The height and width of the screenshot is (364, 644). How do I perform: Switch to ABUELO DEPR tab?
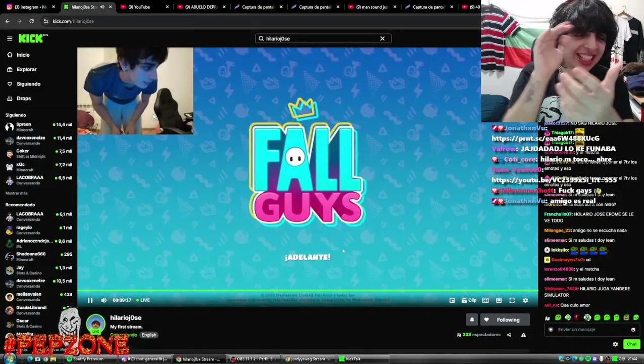click(201, 7)
